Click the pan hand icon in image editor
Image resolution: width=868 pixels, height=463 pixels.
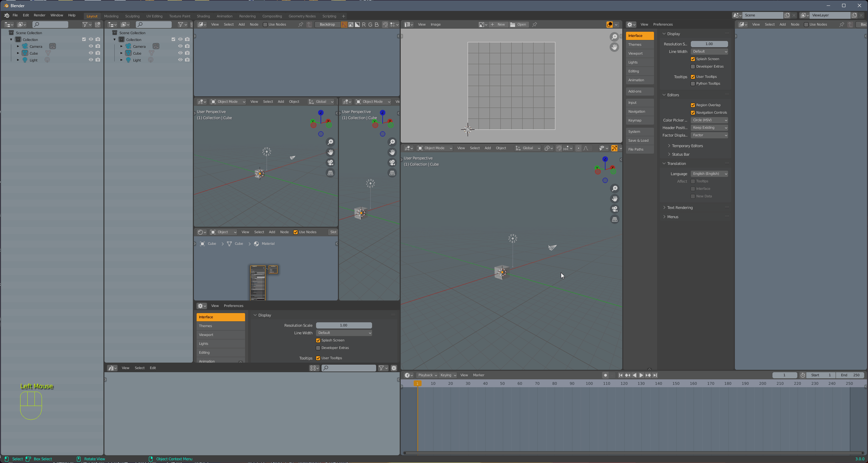pyautogui.click(x=614, y=47)
